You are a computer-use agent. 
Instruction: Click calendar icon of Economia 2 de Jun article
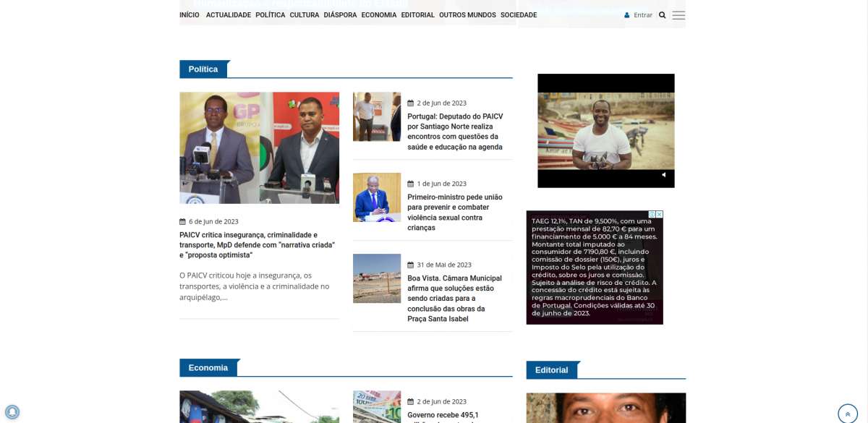410,402
